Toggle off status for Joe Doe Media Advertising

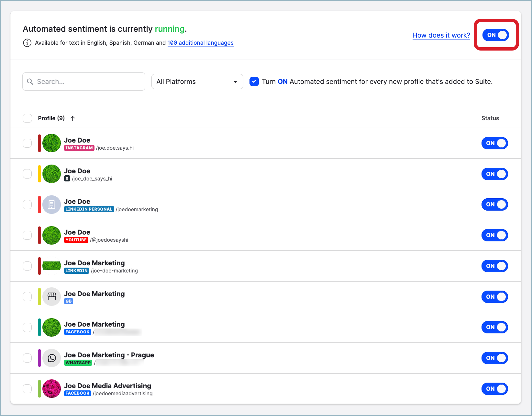[x=494, y=389]
